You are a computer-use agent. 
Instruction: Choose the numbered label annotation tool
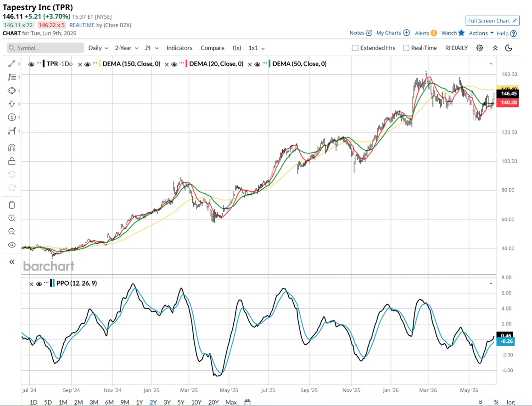pos(11,117)
